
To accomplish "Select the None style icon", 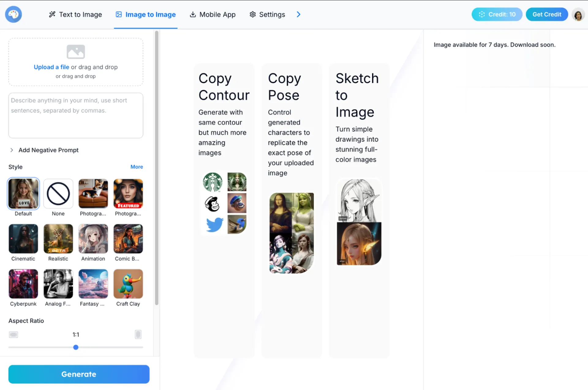I will pyautogui.click(x=58, y=194).
